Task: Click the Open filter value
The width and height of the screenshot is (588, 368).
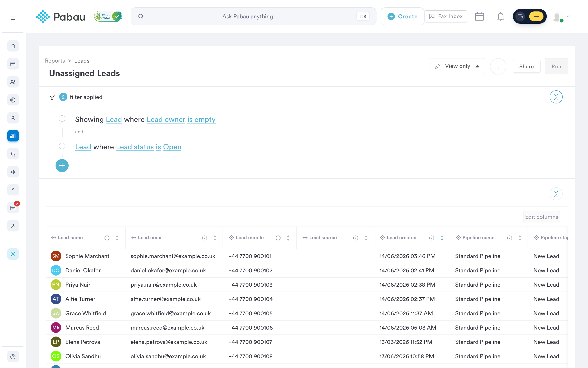Action: pos(172,147)
